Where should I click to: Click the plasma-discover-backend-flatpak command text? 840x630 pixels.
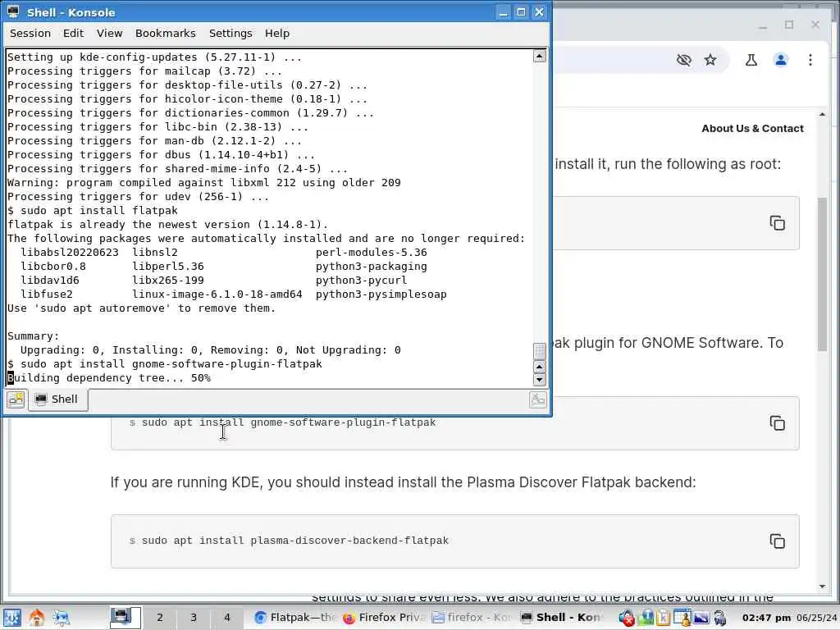pos(295,541)
